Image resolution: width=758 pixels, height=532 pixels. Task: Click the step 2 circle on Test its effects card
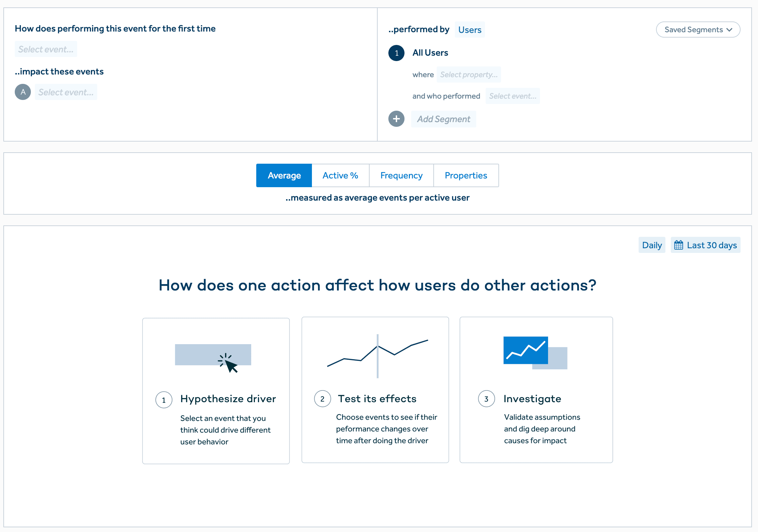coord(322,398)
